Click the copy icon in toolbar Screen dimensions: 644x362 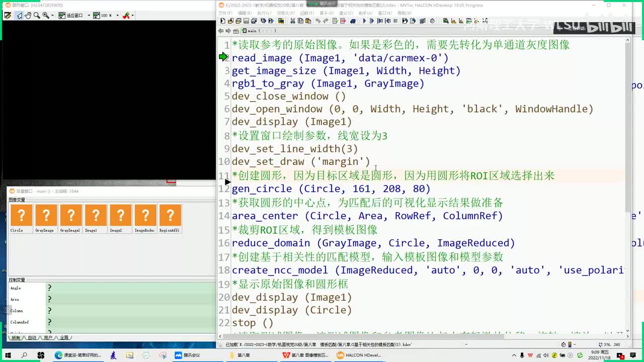click(300, 21)
